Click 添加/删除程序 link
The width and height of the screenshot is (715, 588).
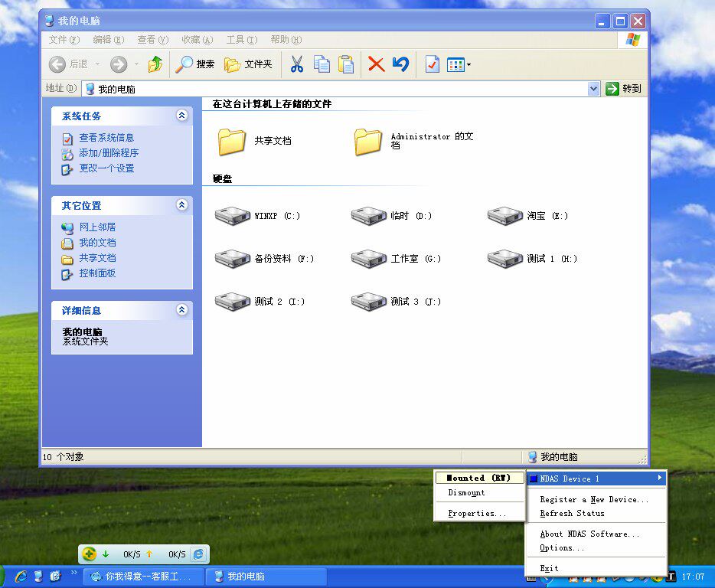[x=109, y=153]
